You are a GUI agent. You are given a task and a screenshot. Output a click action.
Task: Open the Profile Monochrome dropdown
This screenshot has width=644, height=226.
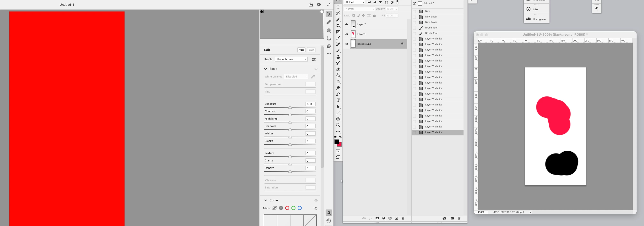pyautogui.click(x=291, y=59)
